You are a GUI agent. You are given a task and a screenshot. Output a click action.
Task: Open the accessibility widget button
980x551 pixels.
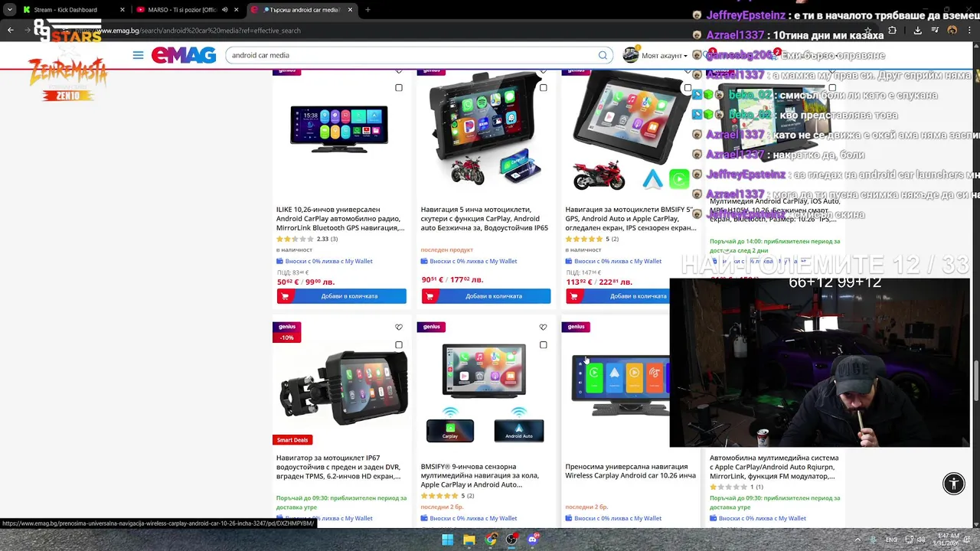point(954,483)
